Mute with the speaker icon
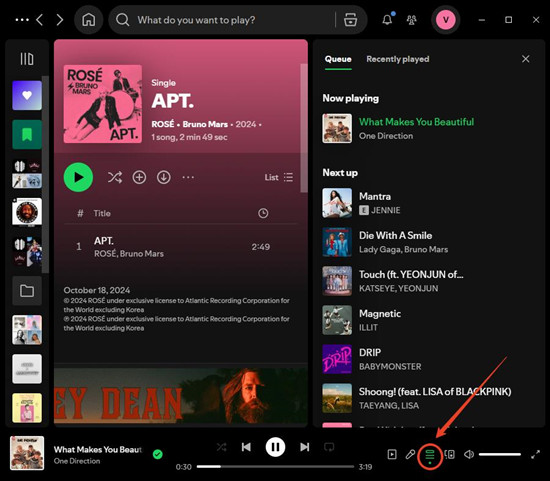 coord(469,455)
